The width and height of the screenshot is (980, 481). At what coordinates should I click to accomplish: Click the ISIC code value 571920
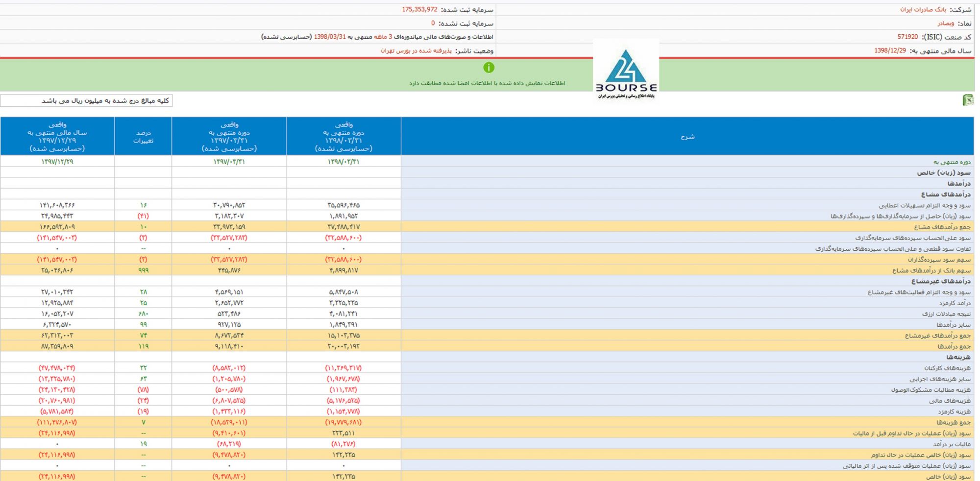click(907, 37)
